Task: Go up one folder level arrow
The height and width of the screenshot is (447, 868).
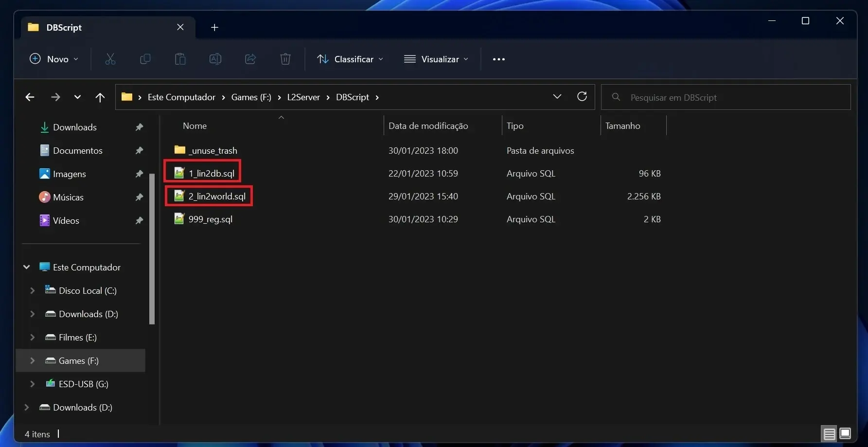Action: [100, 97]
